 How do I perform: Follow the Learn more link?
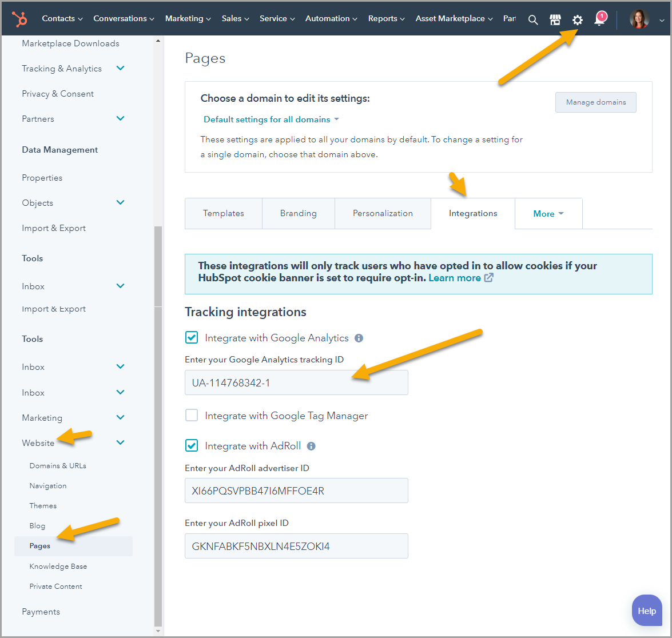pyautogui.click(x=454, y=278)
